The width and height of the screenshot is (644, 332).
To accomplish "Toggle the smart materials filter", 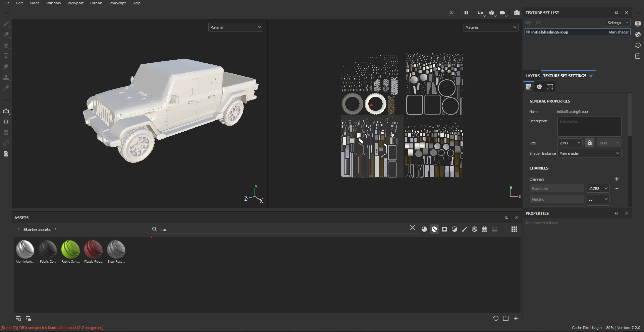I will click(434, 229).
